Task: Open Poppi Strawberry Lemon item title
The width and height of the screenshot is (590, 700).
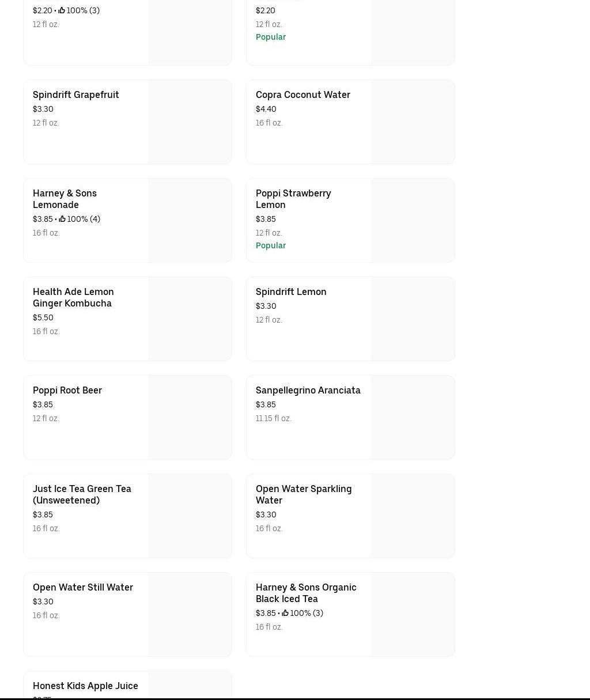Action: point(293,199)
